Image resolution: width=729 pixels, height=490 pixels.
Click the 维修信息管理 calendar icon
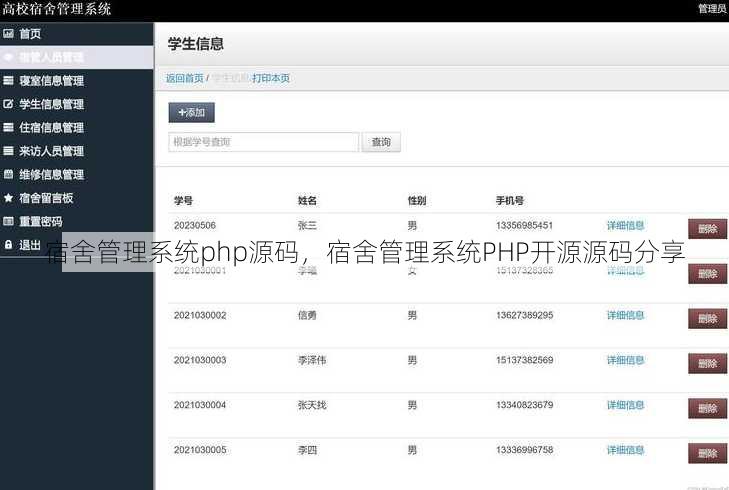pyautogui.click(x=8, y=174)
